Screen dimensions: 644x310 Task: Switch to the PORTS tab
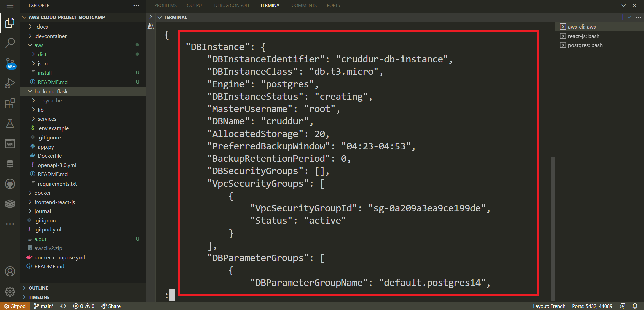333,5
